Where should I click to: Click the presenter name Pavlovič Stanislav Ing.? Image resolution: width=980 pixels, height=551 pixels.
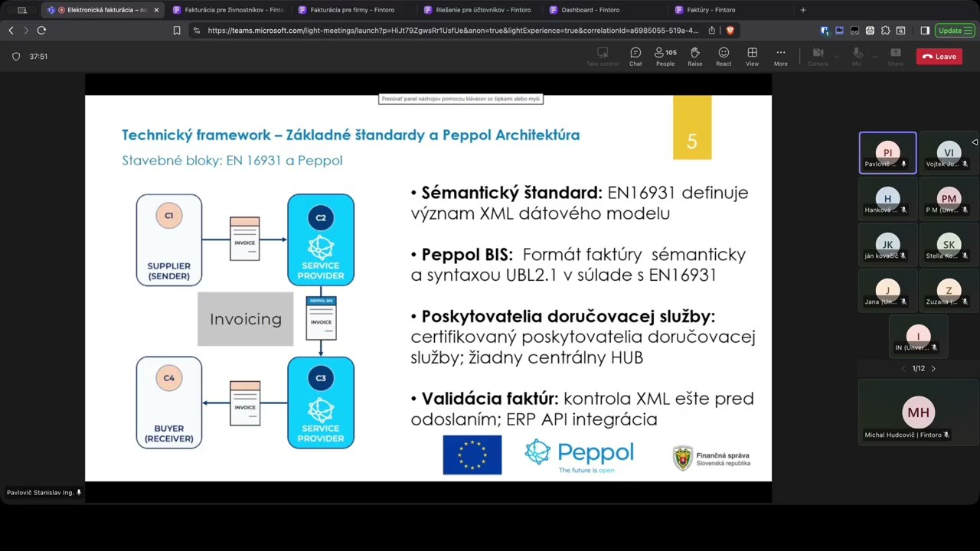click(x=40, y=493)
